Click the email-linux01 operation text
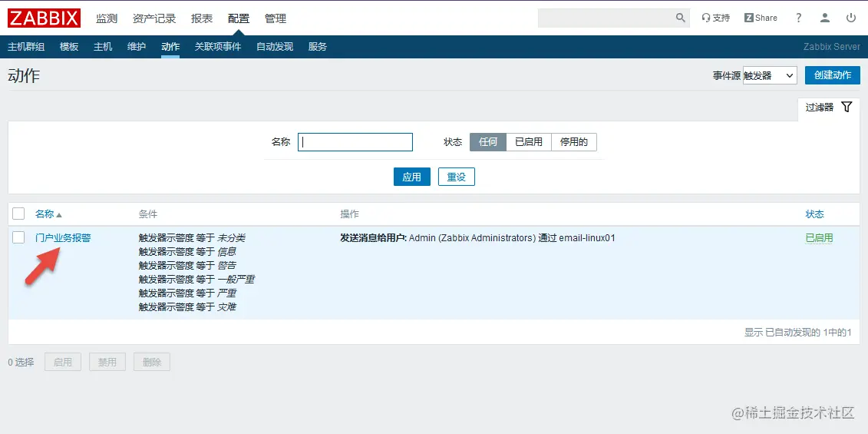868x434 pixels. pyautogui.click(x=587, y=238)
